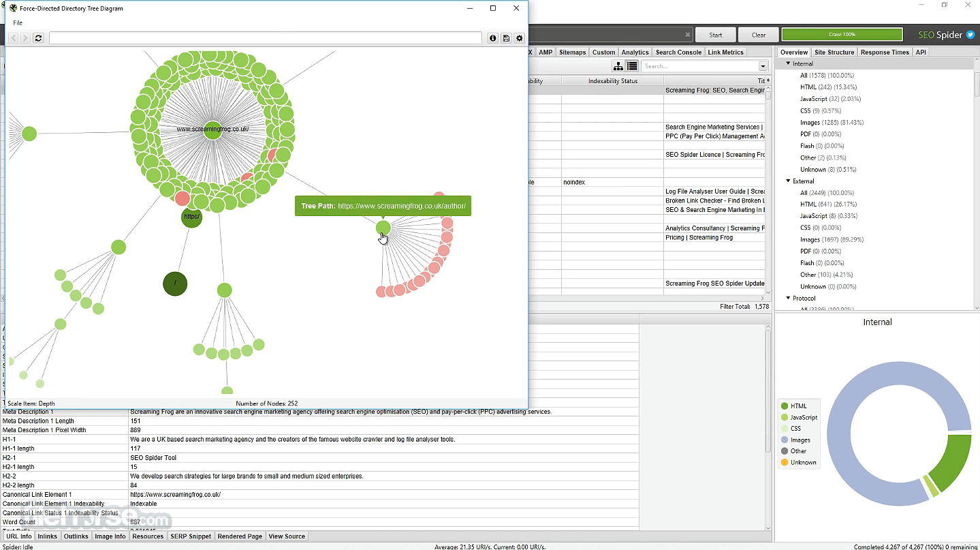Select External Images (1697) row
This screenshot has width=980, height=550.
[832, 240]
